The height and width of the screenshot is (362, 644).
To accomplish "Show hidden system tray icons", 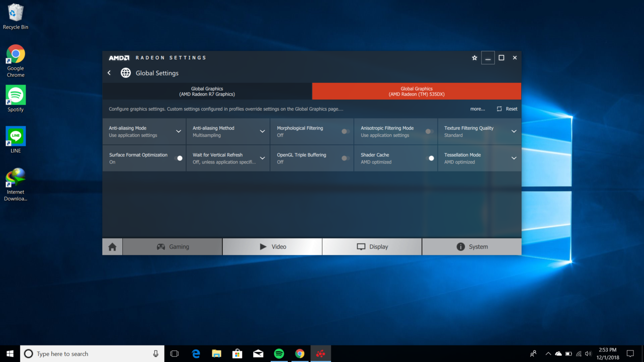I will (x=548, y=353).
